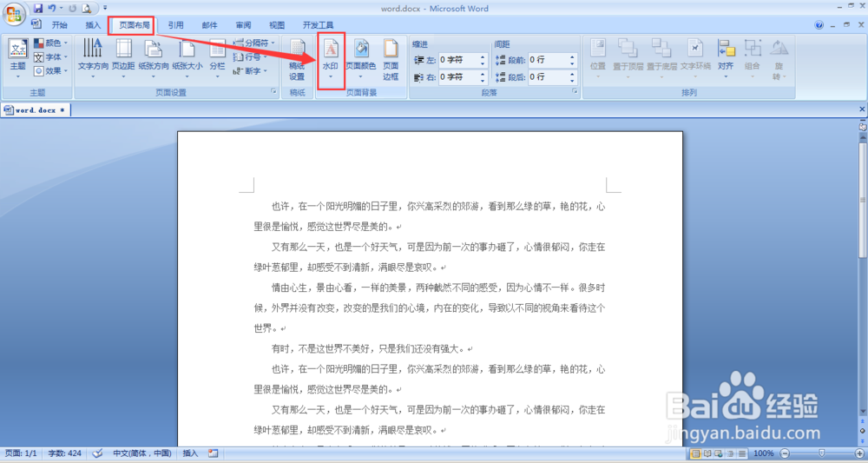This screenshot has height=463, width=868.
Task: Expand the 行号 line numbers dropdown
Action: 250,57
